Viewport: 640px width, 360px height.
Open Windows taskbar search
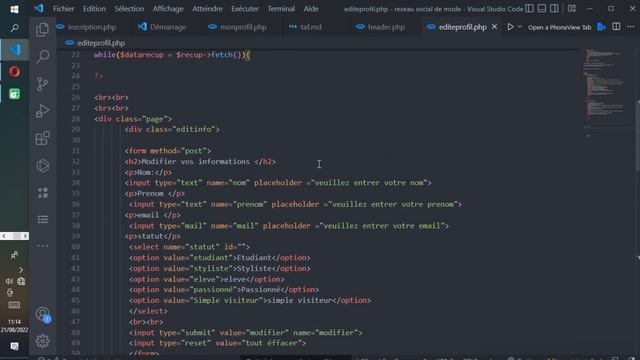pos(14,28)
